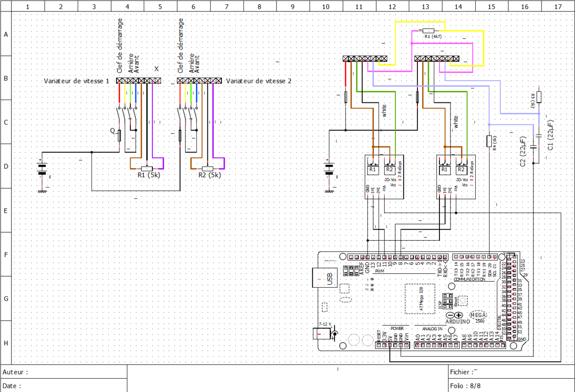
Task: Select the 'Variateur de vitesse 1' label
Action: point(77,81)
